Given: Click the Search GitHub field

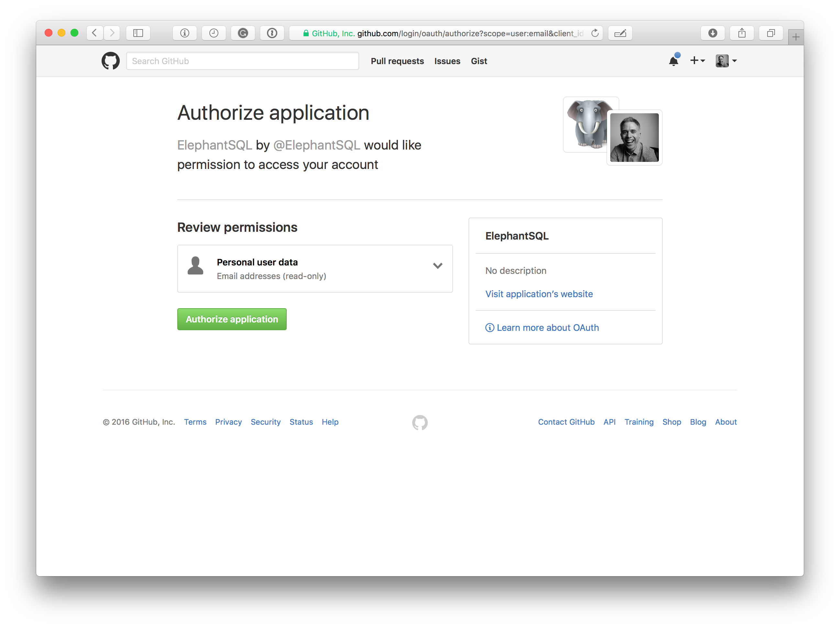Looking at the screenshot, I should (243, 61).
